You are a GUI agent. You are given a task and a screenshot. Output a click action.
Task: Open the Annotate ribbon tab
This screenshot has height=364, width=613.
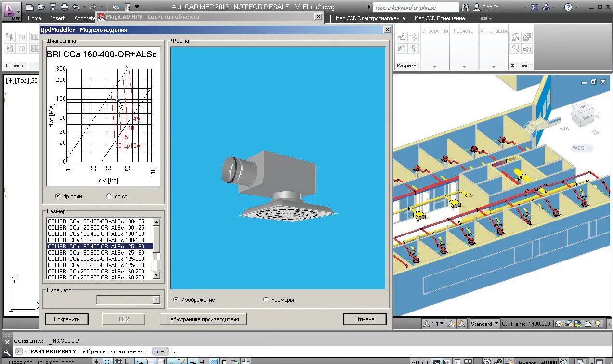(x=85, y=18)
